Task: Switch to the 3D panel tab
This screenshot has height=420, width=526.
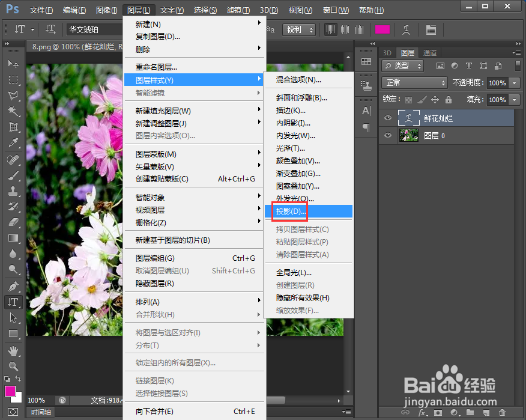Action: click(x=387, y=53)
